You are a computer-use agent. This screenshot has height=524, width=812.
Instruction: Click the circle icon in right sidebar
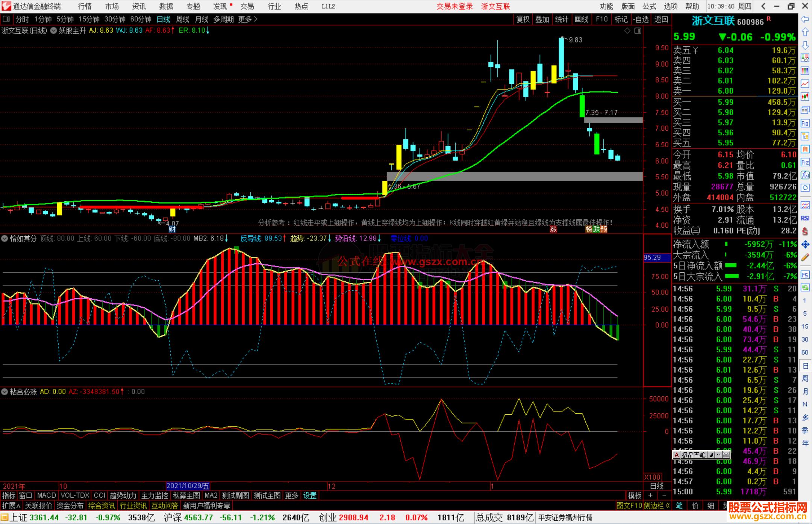805,188
